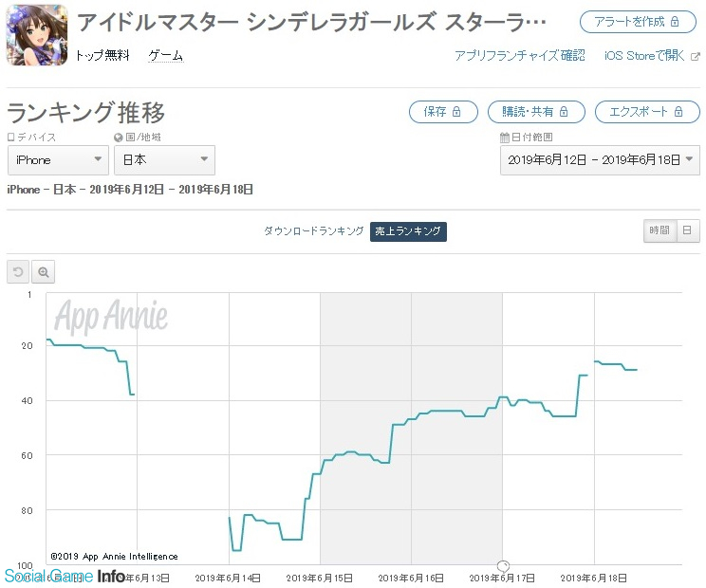Expand the date range picker

click(x=600, y=160)
